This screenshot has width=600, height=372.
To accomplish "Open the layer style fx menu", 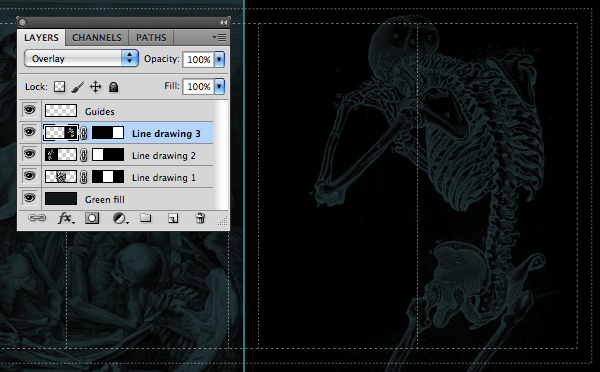I will (x=66, y=219).
